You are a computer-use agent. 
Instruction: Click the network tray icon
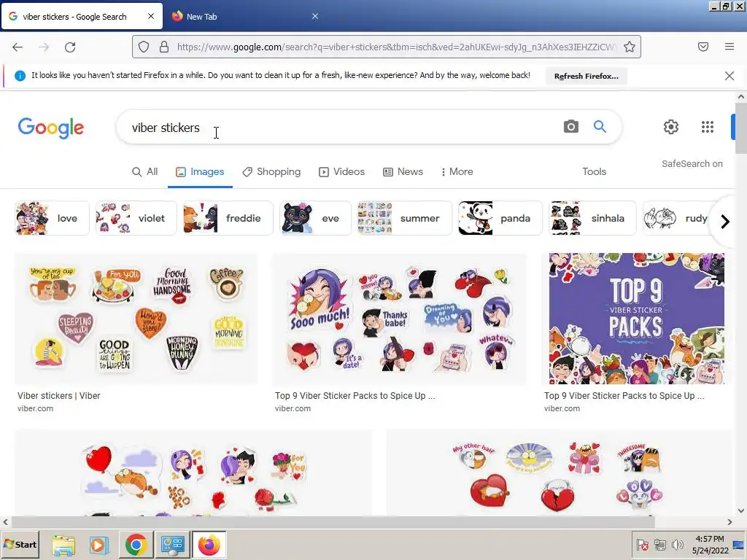(x=659, y=544)
